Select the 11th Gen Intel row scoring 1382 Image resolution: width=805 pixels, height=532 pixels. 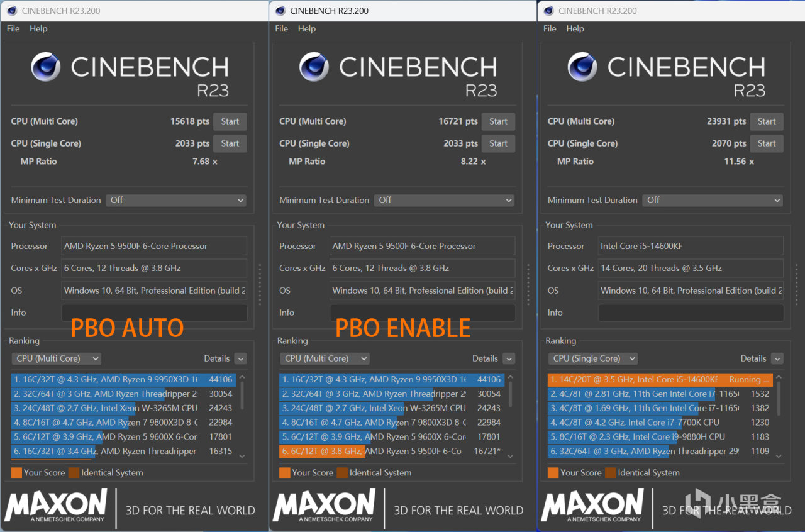tap(660, 408)
